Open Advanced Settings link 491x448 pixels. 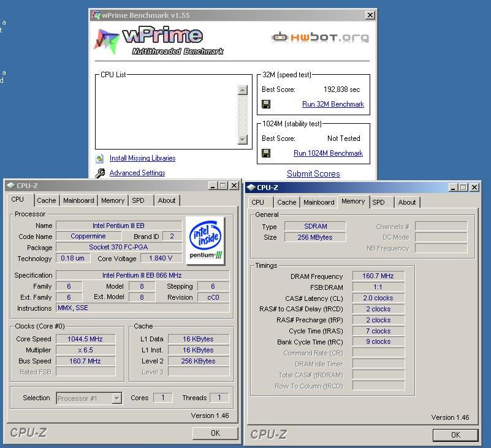[x=137, y=173]
